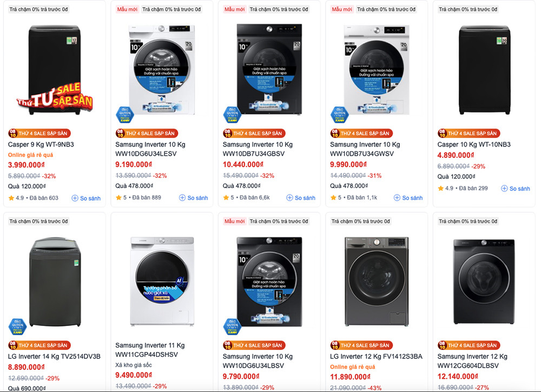Open Casper 9 Kg WT-9NB3 product title
Image resolution: width=541 pixels, height=392 pixels.
(41, 144)
